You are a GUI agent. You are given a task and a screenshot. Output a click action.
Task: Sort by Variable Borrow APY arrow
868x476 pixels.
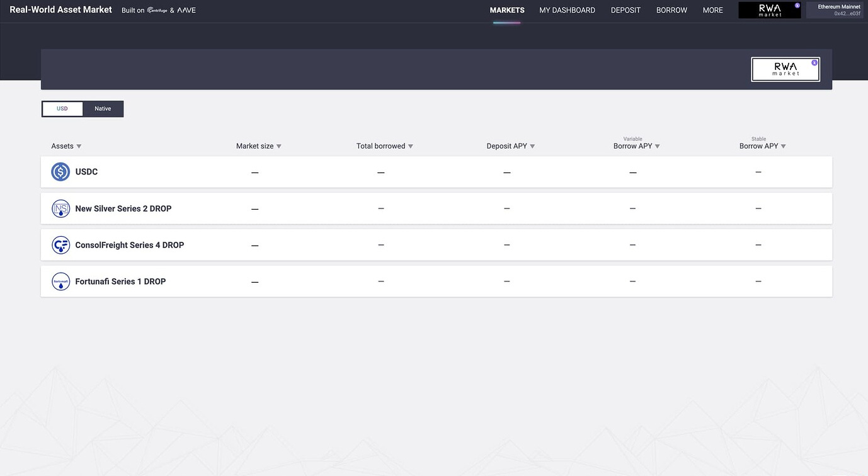click(658, 146)
